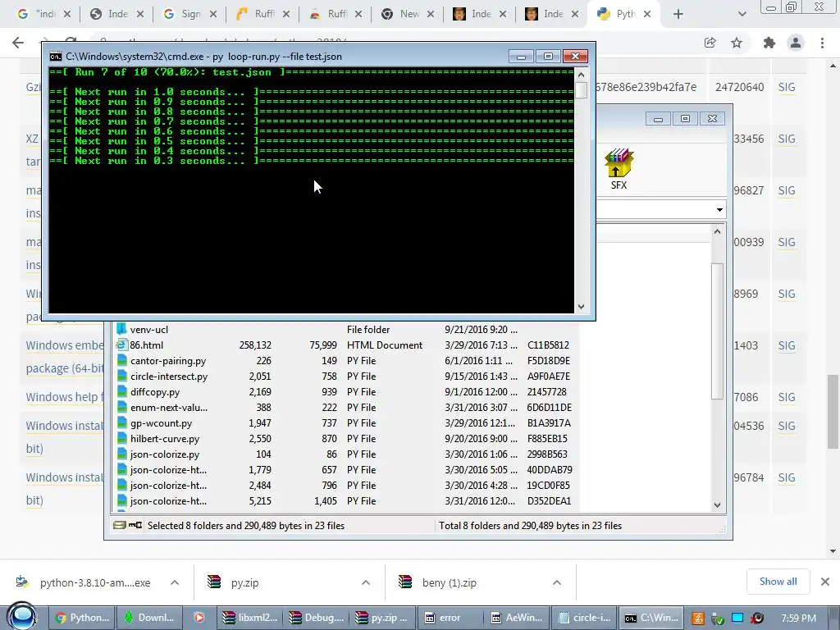840x630 pixels.
Task: Open the Windows Start orb
Action: pos(22,616)
